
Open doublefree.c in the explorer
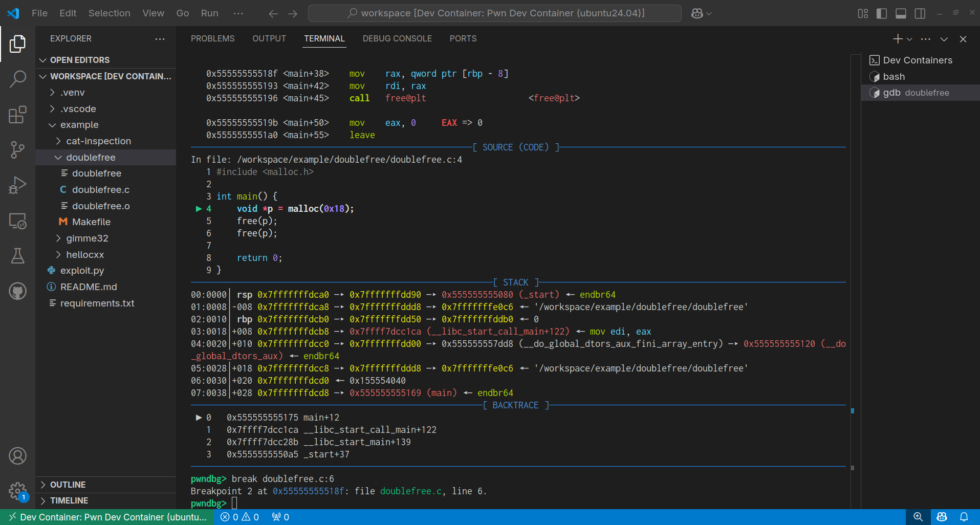pos(100,190)
